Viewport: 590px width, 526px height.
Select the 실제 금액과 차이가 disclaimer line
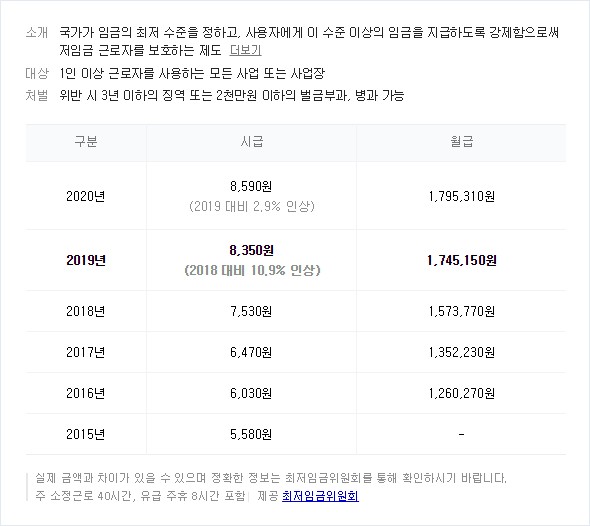pyautogui.click(x=271, y=478)
